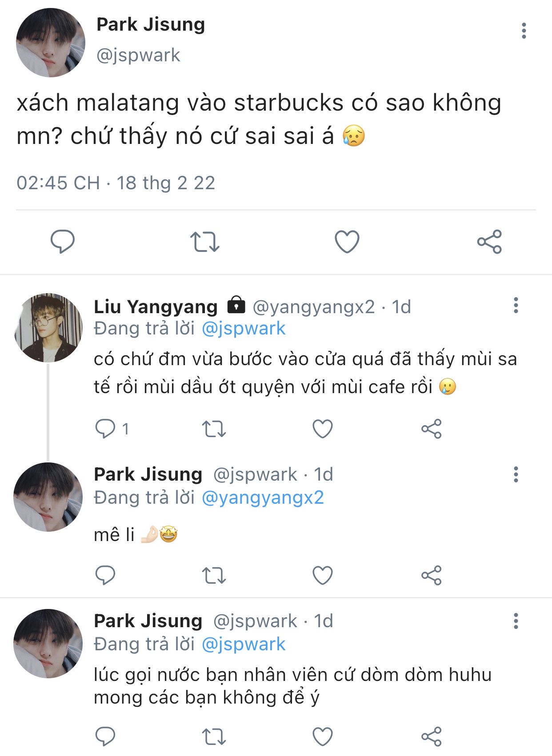
Task: Like the 'mê li' reply
Action: [x=323, y=576]
